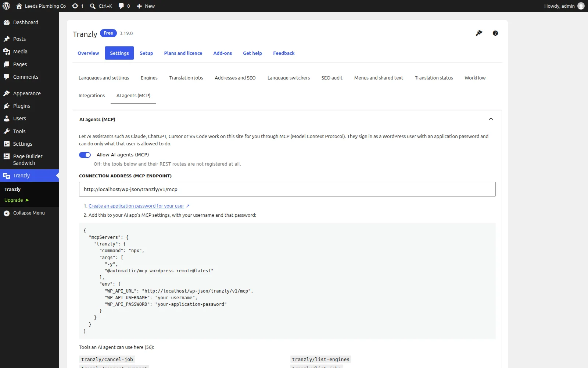
Task: Toggle Allow AI agents (MCP) switch
Action: coord(85,155)
